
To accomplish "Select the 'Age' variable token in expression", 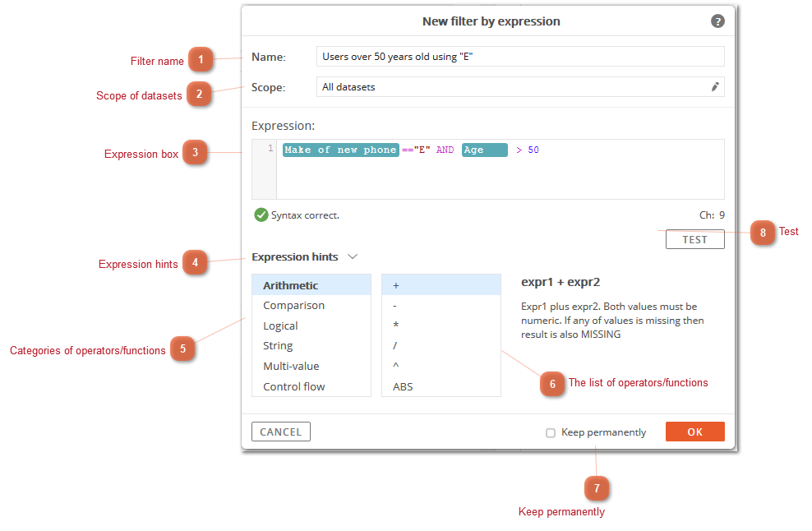I will pos(485,150).
